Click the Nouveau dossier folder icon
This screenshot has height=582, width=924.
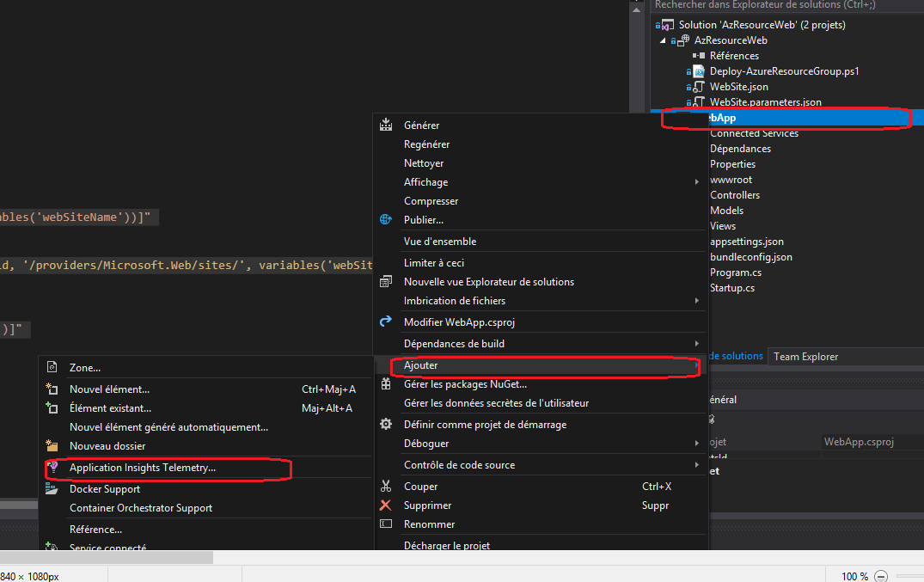click(52, 446)
